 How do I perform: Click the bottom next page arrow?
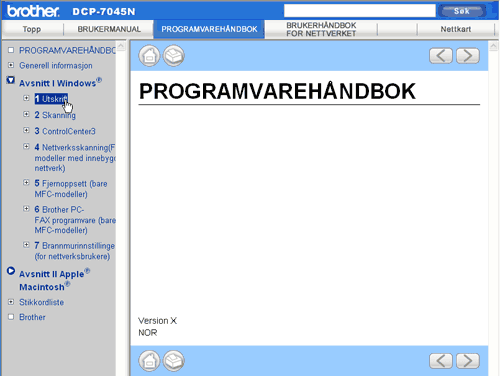[x=468, y=361]
